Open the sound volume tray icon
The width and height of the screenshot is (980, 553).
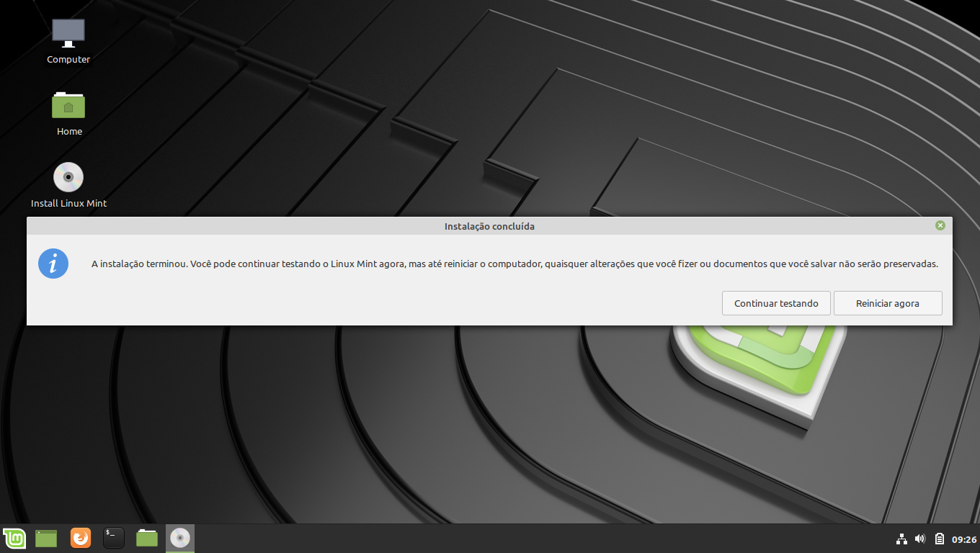(920, 539)
